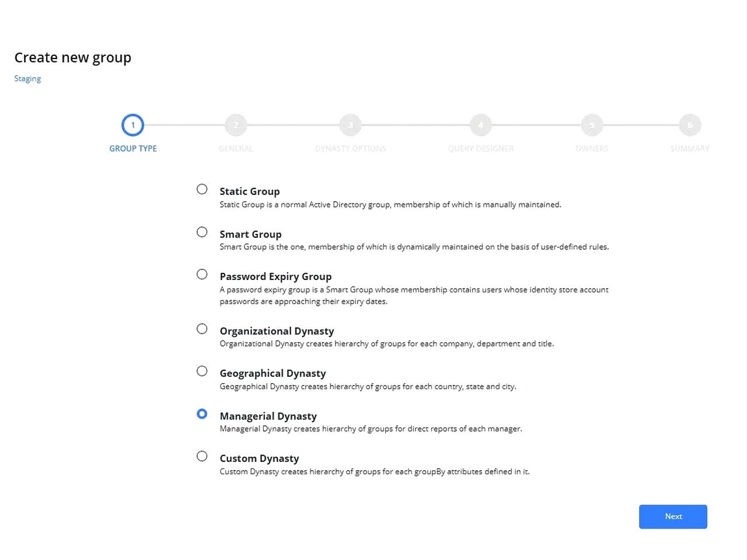Click the Create new group title
Viewport: 747px width, 560px height.
point(72,57)
